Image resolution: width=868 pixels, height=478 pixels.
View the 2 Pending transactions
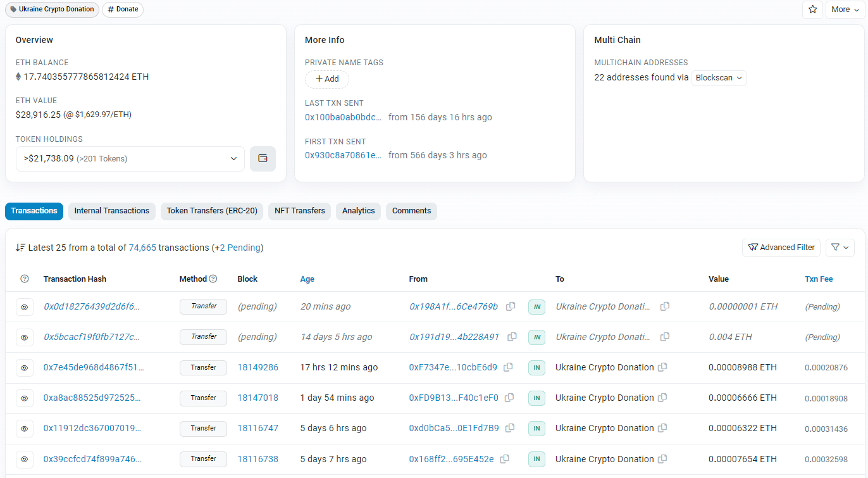coord(239,248)
